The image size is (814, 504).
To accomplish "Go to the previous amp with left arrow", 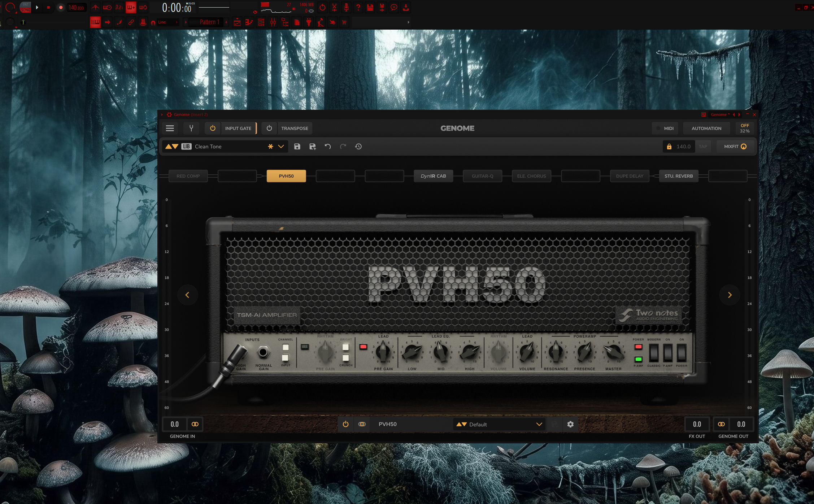I will point(187,295).
